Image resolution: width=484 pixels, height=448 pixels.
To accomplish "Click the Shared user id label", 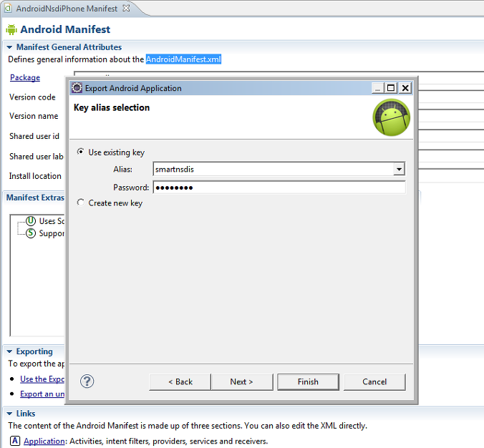I will [x=34, y=136].
